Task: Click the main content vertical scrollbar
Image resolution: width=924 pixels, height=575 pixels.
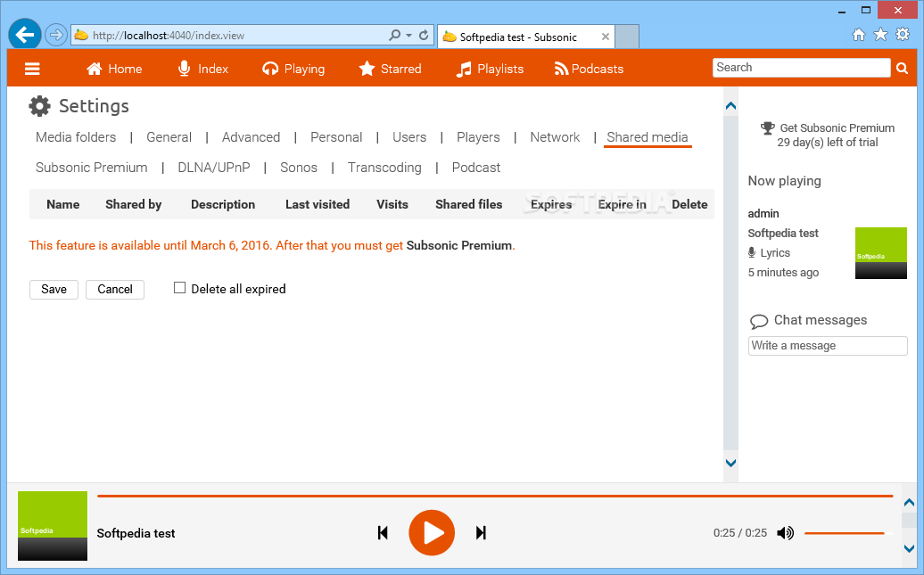Action: point(730,284)
